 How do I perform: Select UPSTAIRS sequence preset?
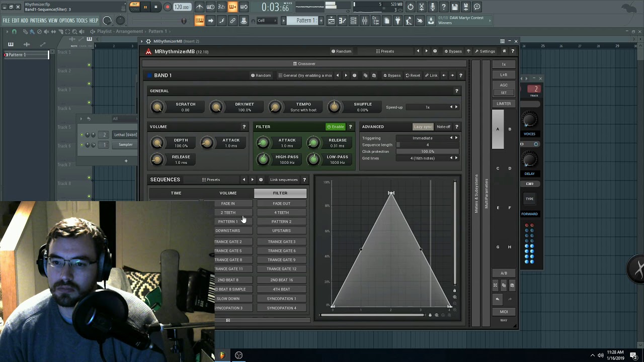click(281, 231)
